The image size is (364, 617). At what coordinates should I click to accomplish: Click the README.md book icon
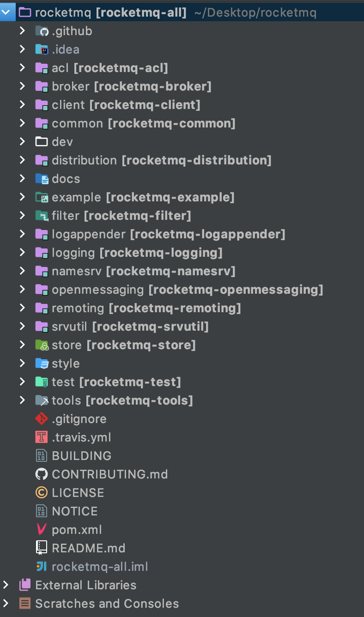(x=42, y=548)
